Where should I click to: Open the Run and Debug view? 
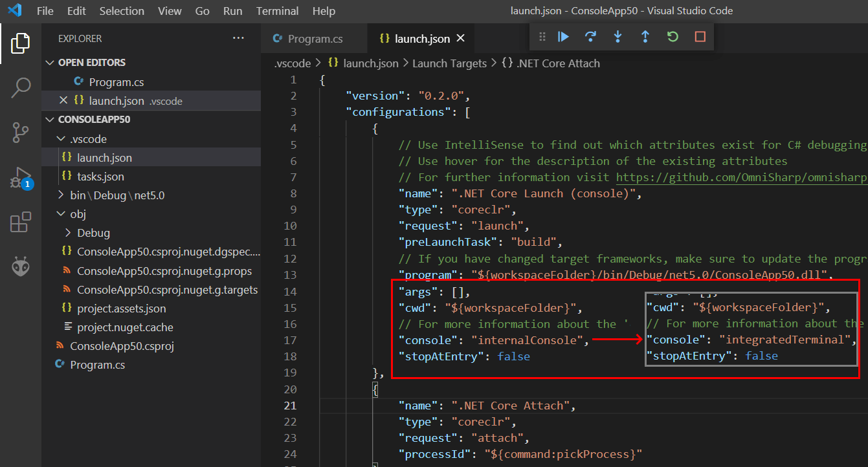pos(21,177)
